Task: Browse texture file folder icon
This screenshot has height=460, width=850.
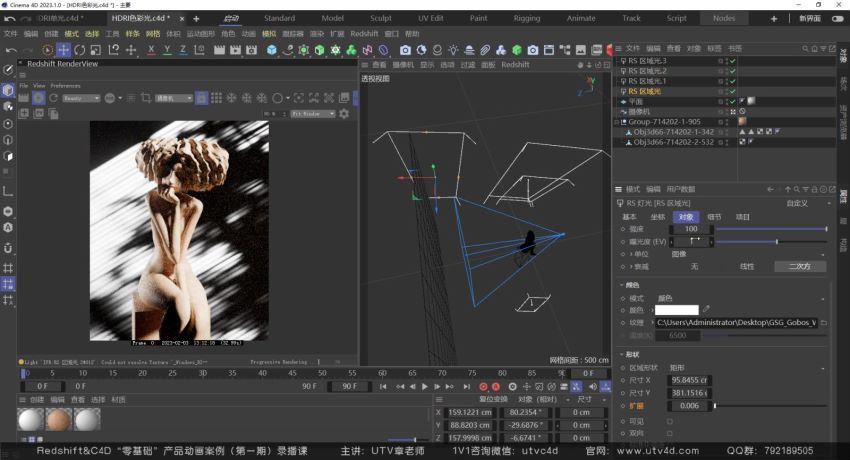Action: pos(824,322)
